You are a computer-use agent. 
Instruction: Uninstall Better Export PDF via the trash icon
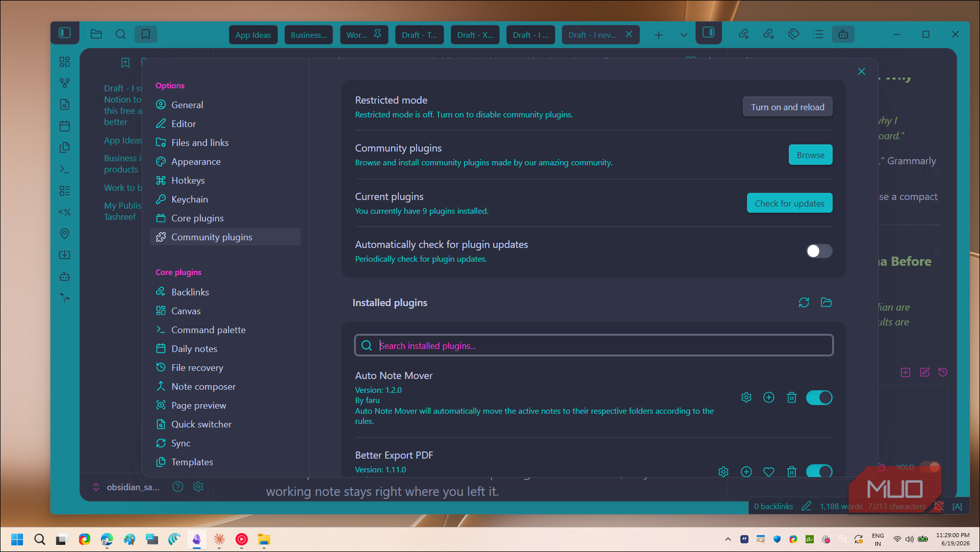click(x=792, y=472)
